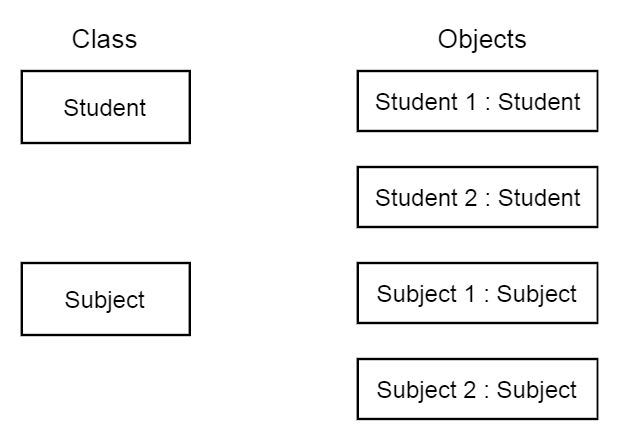The width and height of the screenshot is (619, 441).
Task: Select the Student class box
Action: coord(105,107)
